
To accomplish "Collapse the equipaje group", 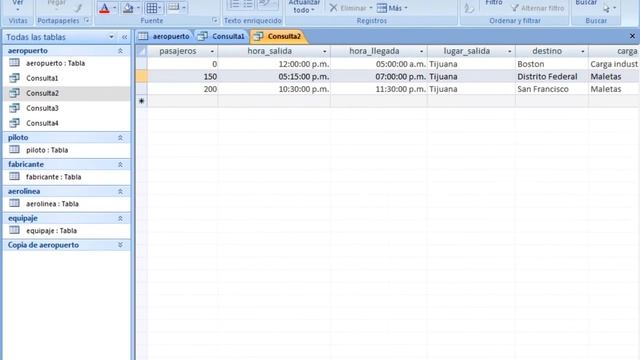I will 120,218.
